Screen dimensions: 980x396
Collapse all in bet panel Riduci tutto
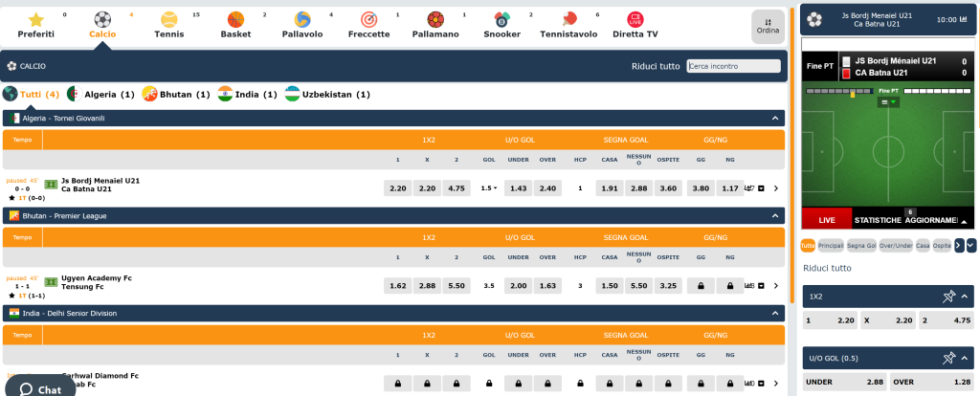(x=827, y=268)
